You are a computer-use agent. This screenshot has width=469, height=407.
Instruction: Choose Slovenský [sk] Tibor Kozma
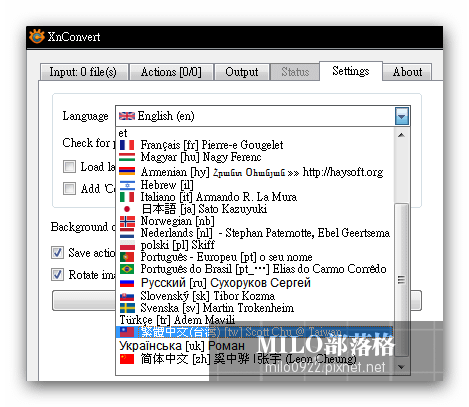[255, 296]
